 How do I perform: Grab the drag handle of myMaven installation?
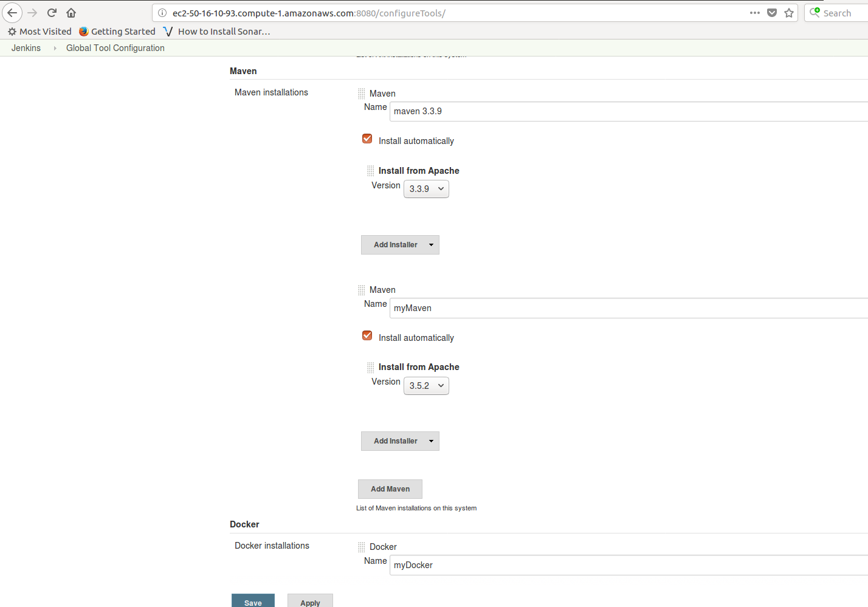[x=361, y=290]
